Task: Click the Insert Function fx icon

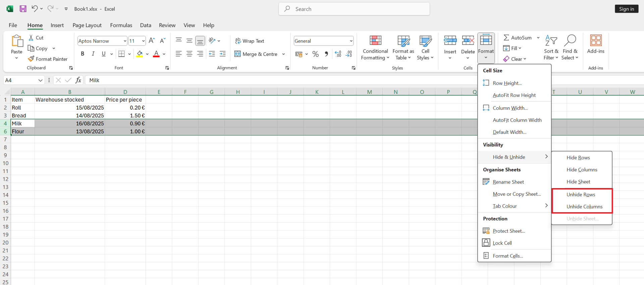Action: (78, 80)
